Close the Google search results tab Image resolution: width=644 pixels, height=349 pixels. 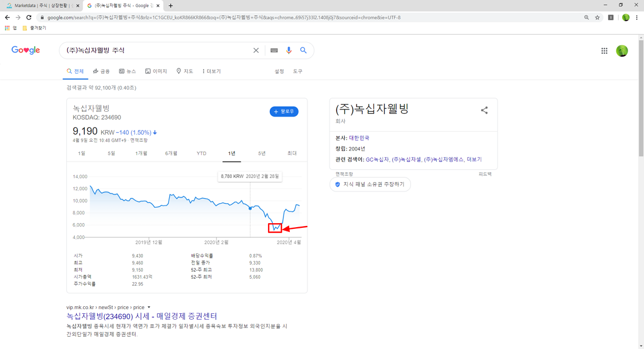click(x=158, y=6)
